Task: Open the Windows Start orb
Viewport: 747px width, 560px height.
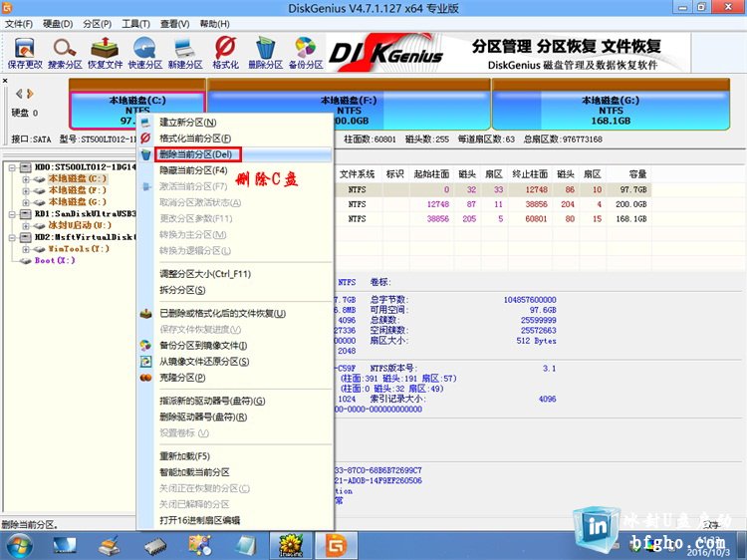Action: 18,545
